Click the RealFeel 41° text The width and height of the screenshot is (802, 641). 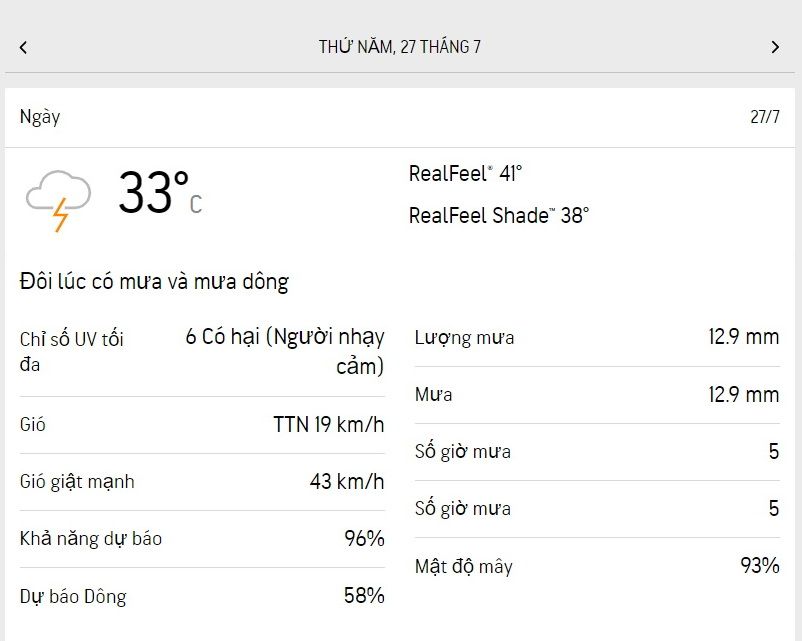coord(465,174)
